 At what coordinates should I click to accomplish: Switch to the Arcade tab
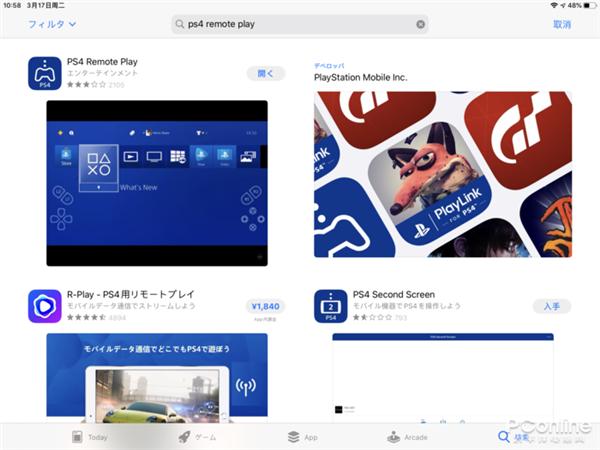tap(407, 437)
